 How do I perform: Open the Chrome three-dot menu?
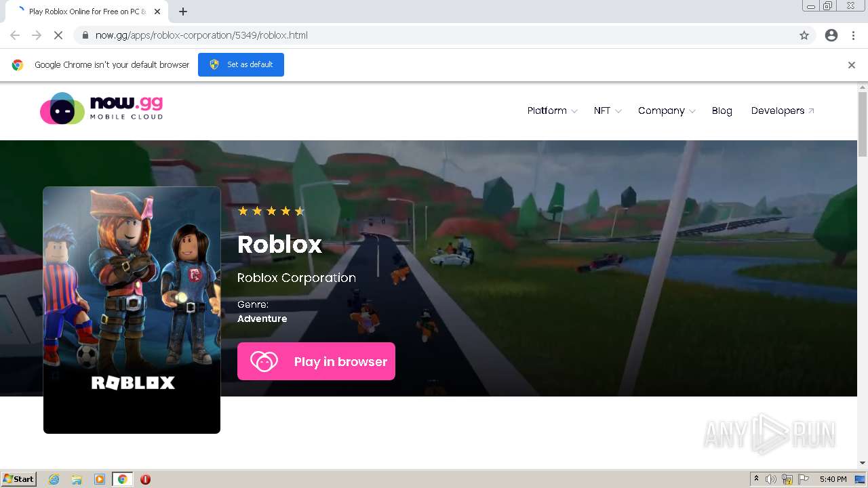(853, 35)
